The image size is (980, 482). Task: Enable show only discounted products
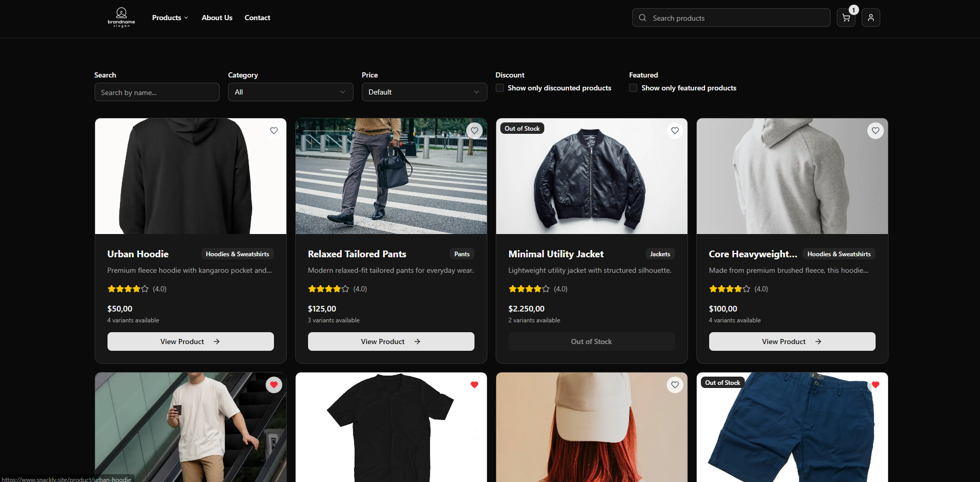point(500,88)
